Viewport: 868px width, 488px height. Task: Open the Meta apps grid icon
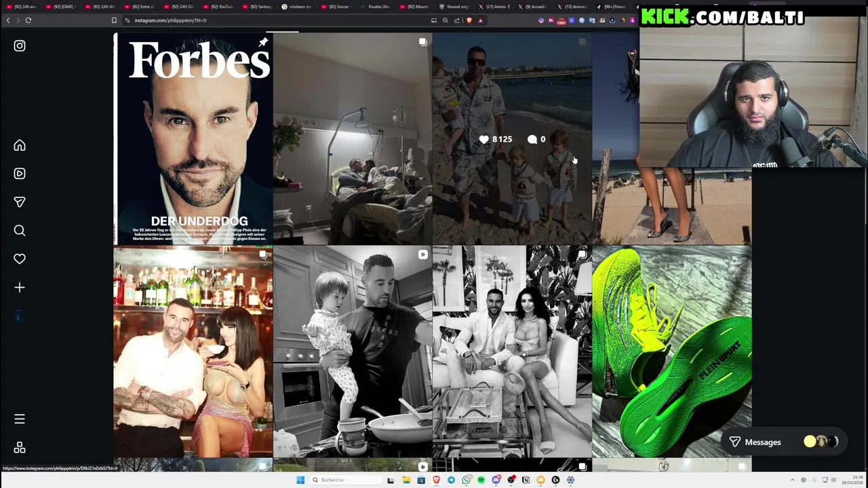click(20, 448)
